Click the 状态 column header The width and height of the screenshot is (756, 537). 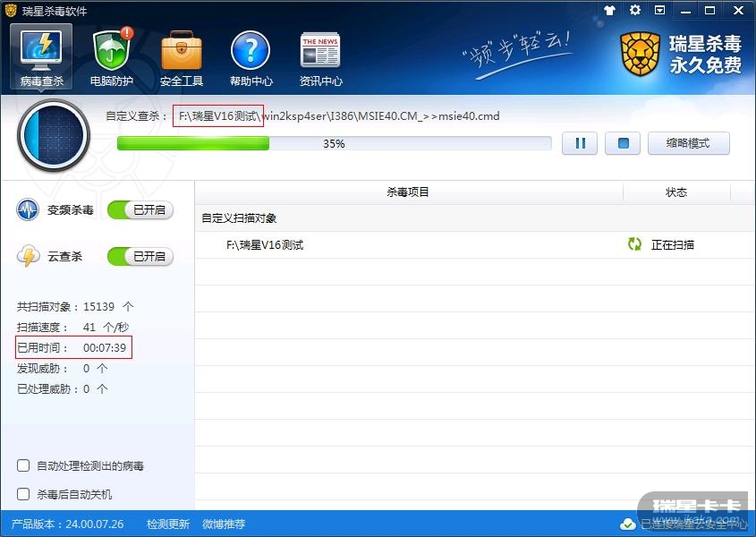pos(676,192)
